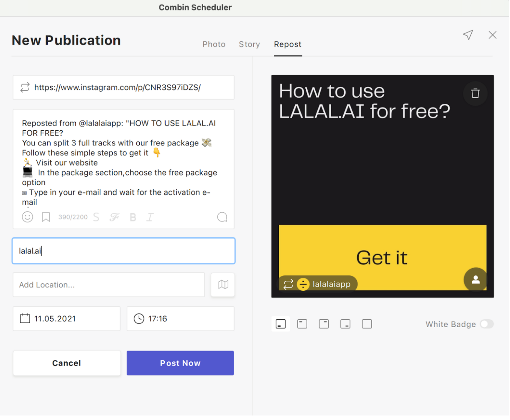This screenshot has width=510, height=420.
Task: Click the tag people icon on image
Action: 475,279
